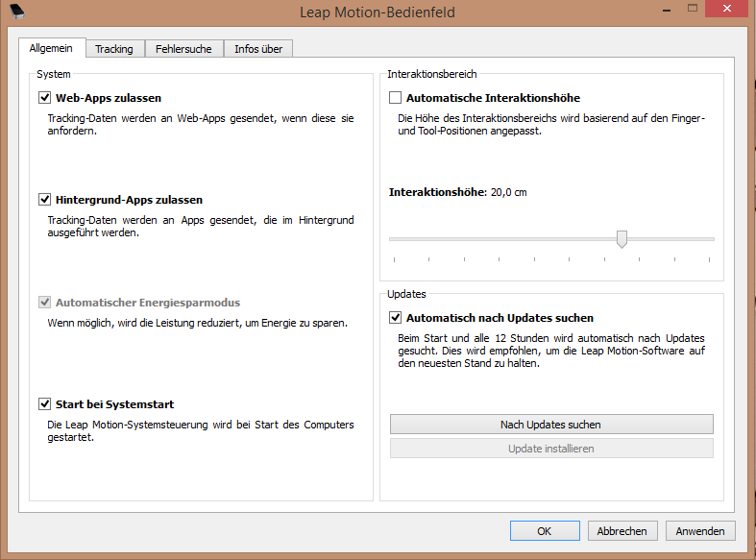Uncheck Web-Apps zulassen
Image resolution: width=756 pixels, height=560 pixels.
click(x=44, y=98)
